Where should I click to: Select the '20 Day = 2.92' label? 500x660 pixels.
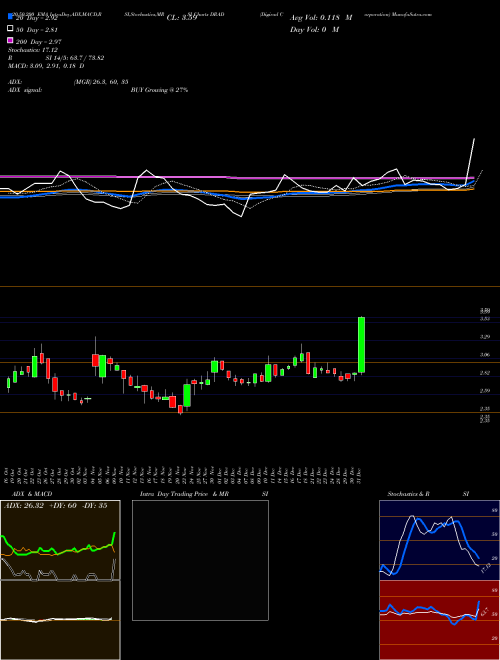[x=36, y=18]
